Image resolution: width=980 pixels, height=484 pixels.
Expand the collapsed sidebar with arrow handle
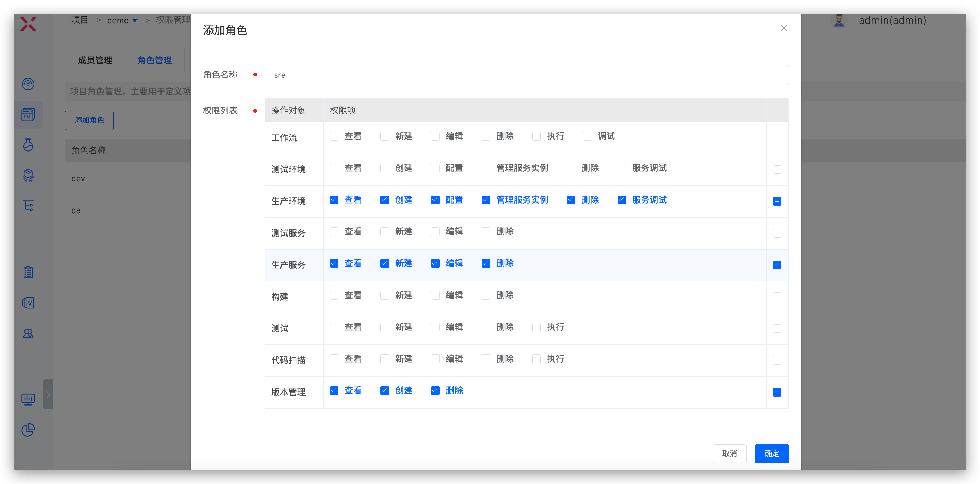click(48, 394)
